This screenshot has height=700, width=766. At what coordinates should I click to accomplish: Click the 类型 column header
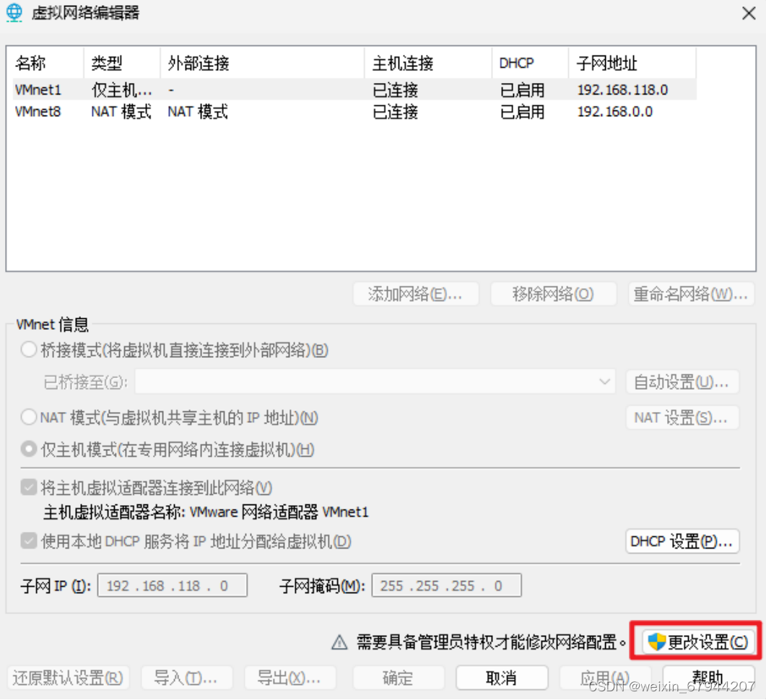(122, 63)
